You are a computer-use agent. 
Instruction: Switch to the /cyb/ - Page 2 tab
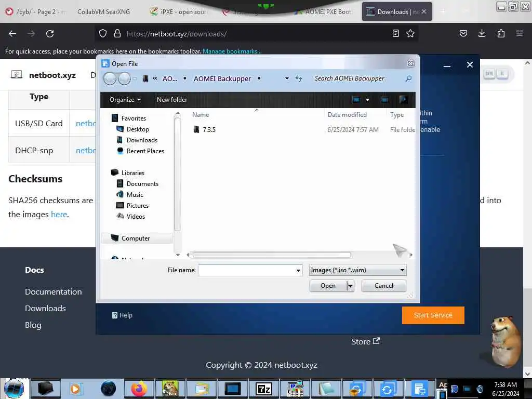(37, 12)
